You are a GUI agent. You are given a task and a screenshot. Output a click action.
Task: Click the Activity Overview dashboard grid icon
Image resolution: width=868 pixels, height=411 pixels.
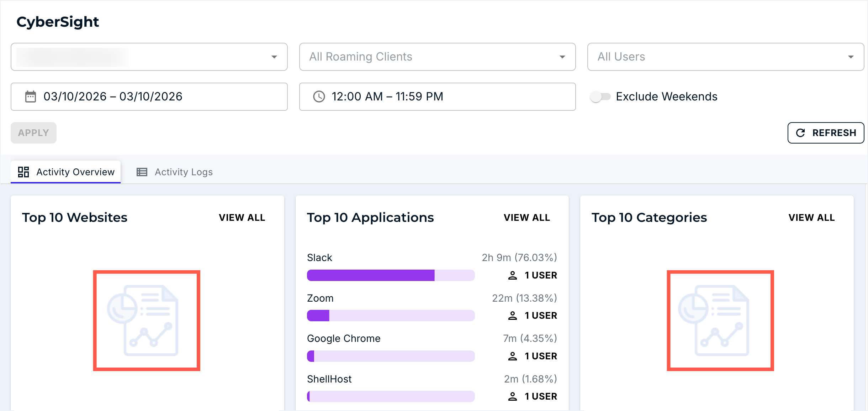(23, 172)
